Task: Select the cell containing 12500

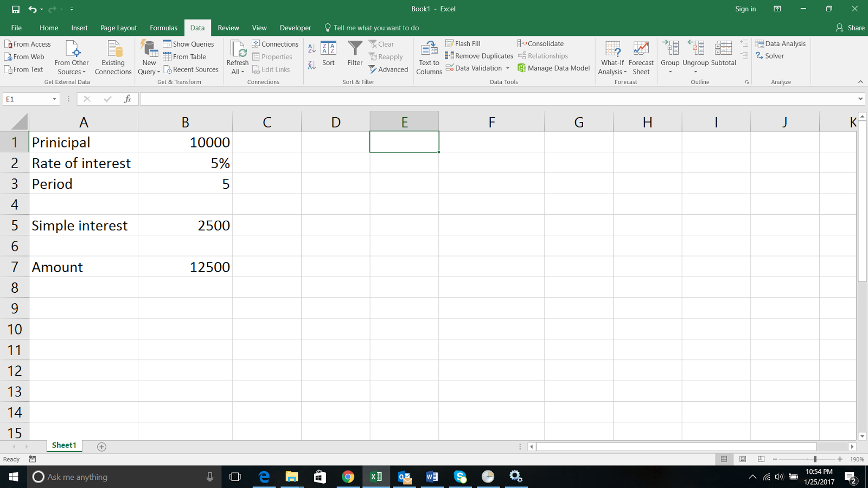Action: 185,267
